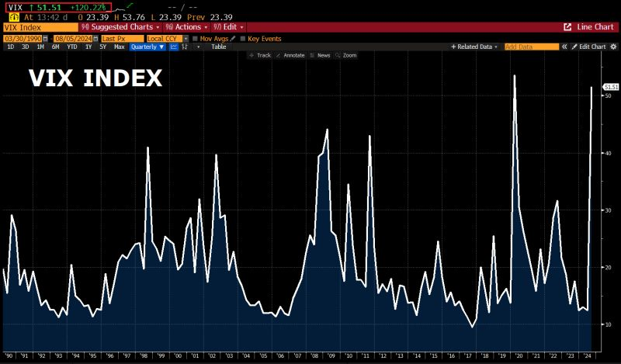Edit moving averages via pencil icon

(232, 39)
